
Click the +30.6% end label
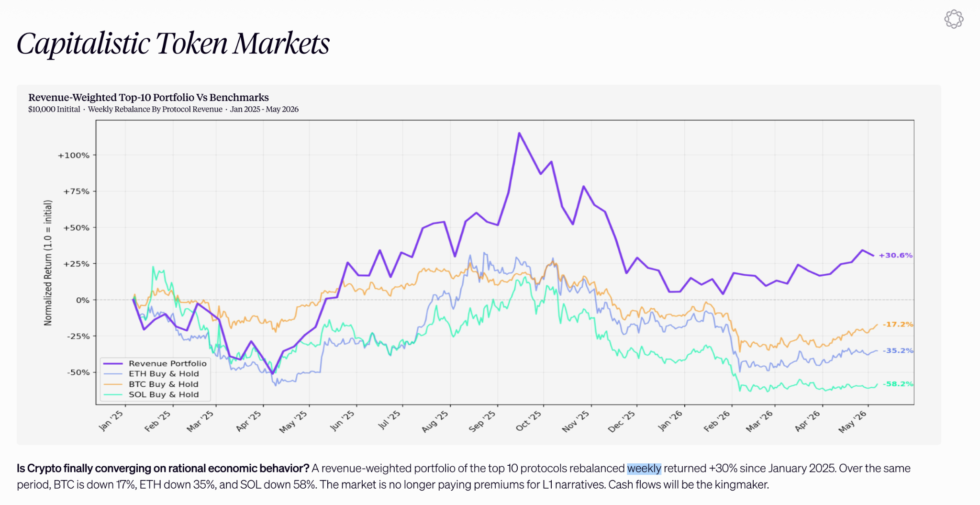click(x=896, y=256)
